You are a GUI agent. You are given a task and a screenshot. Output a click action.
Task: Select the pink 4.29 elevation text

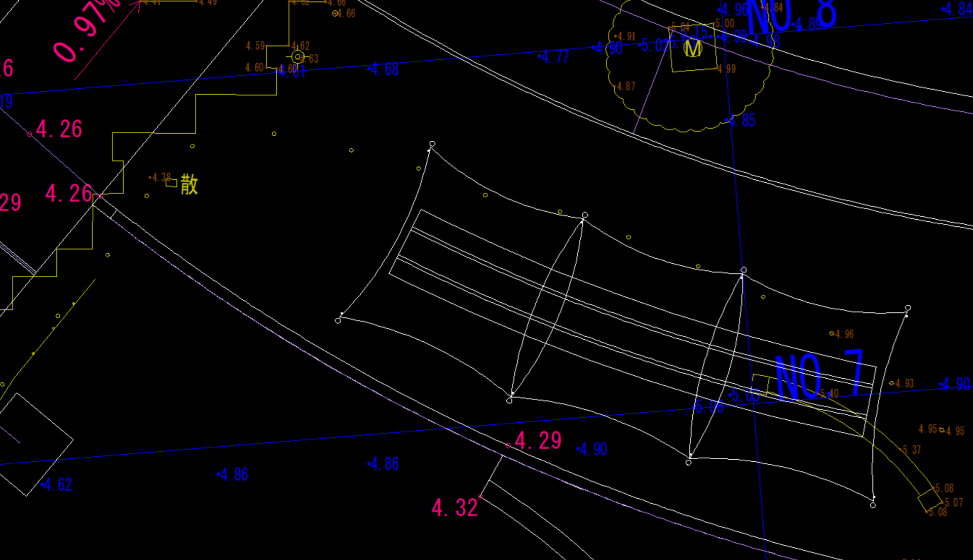[x=538, y=441]
